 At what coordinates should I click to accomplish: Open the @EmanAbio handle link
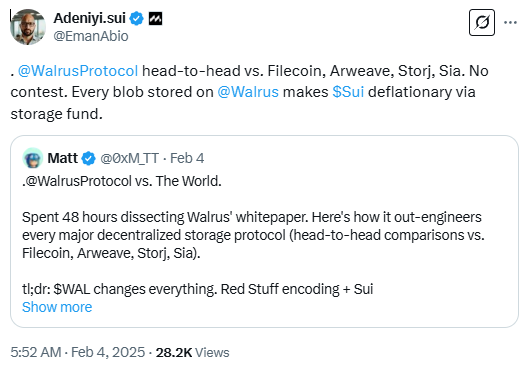point(91,36)
